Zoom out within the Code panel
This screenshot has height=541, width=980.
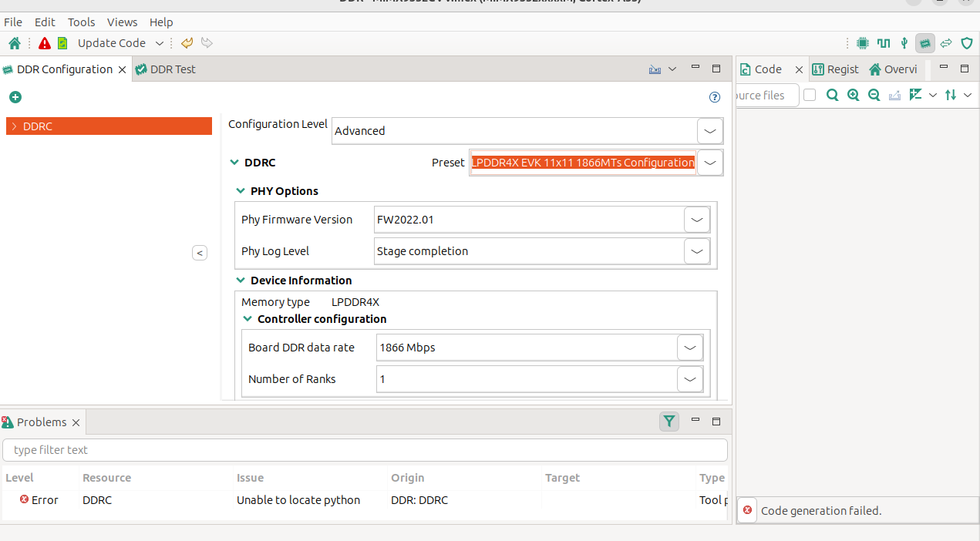coord(874,95)
